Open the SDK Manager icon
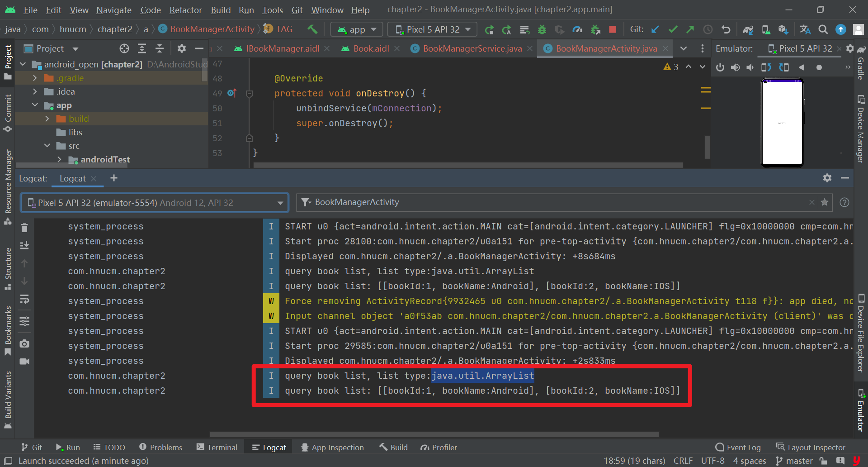 pos(783,30)
